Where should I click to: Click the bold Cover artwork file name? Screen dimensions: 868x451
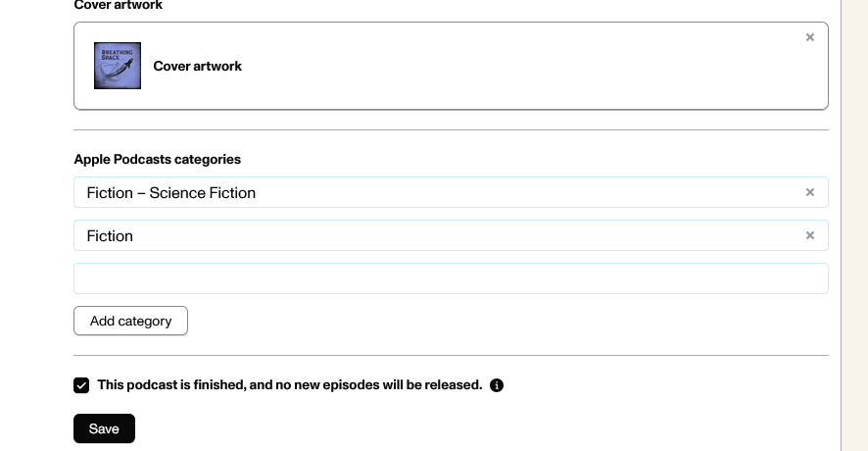pos(198,66)
